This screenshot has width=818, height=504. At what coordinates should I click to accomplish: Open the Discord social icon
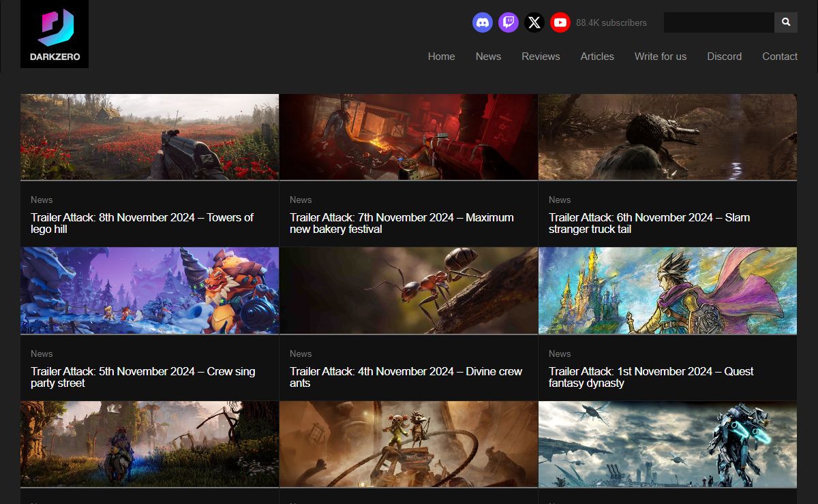click(x=483, y=22)
